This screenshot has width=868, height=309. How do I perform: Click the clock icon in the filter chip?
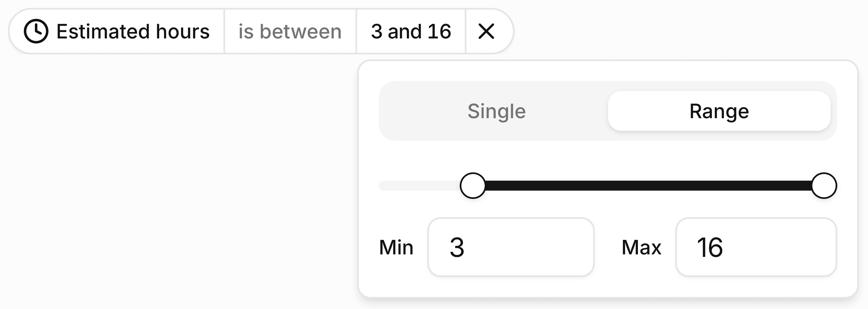click(36, 31)
